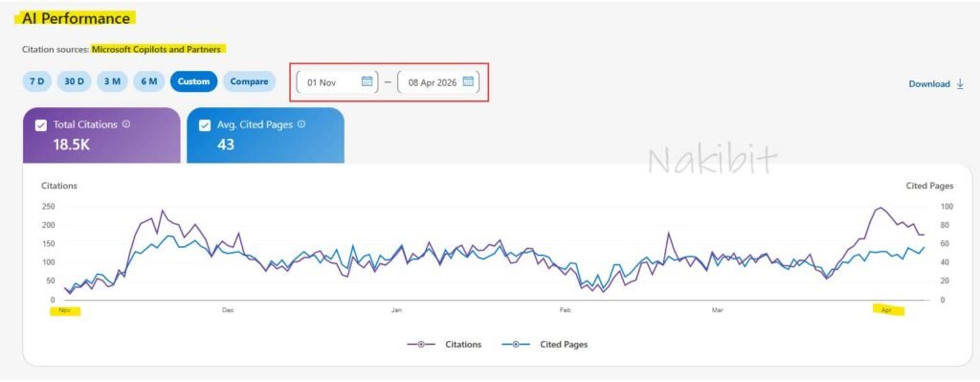
Task: Click the Dec label on chart axis
Action: point(228,310)
